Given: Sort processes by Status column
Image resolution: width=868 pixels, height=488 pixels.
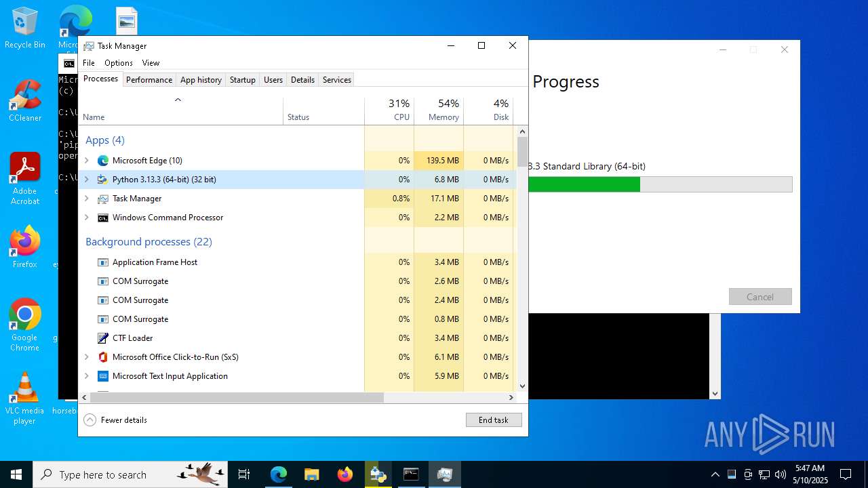Looking at the screenshot, I should [324, 111].
